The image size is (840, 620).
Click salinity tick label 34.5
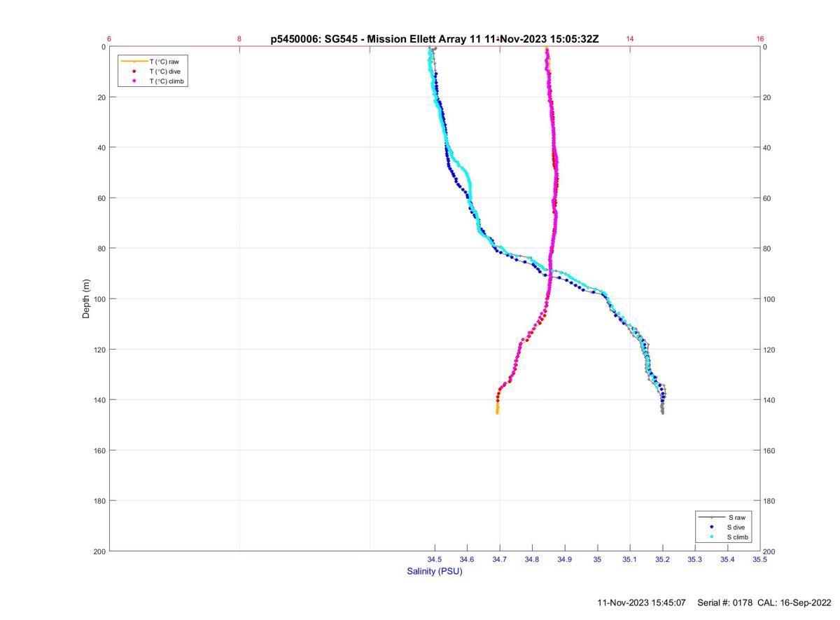pyautogui.click(x=435, y=559)
